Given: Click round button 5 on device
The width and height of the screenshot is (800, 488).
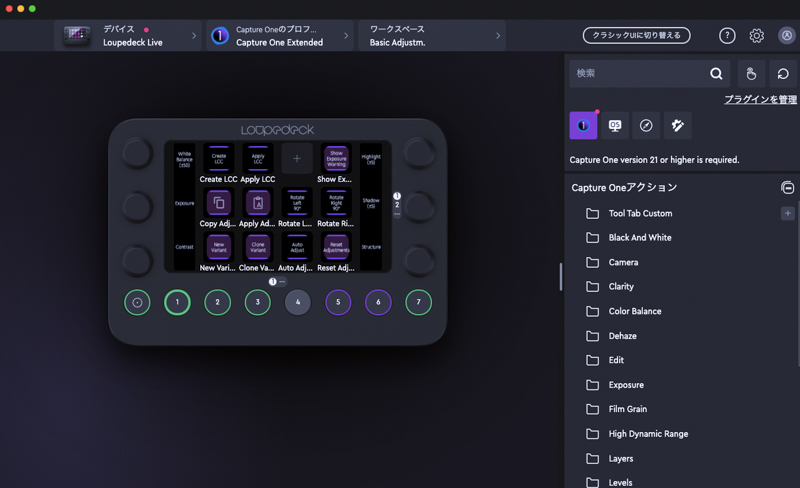Looking at the screenshot, I should (338, 302).
